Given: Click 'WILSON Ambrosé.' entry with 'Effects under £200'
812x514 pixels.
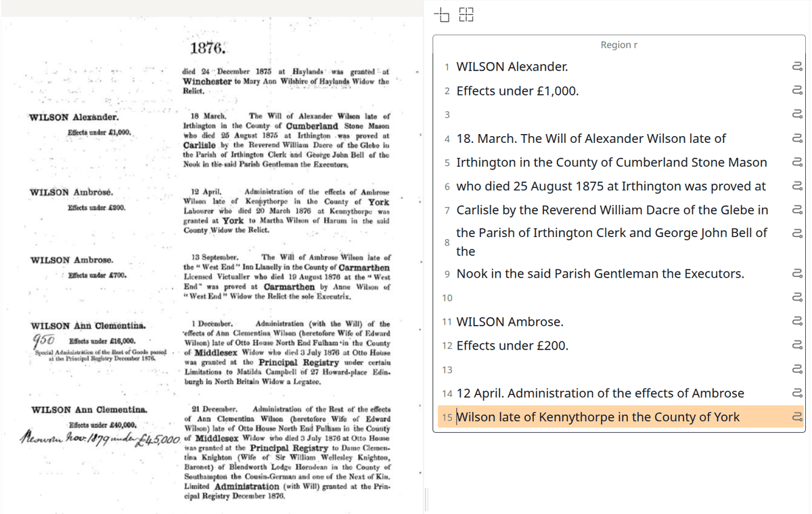Looking at the screenshot, I should click(72, 192).
